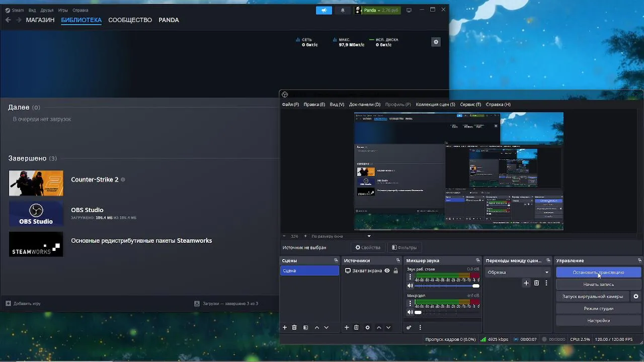This screenshot has width=644, height=362.
Task: Float the Переходы между сцен dock panel
Action: (x=548, y=260)
